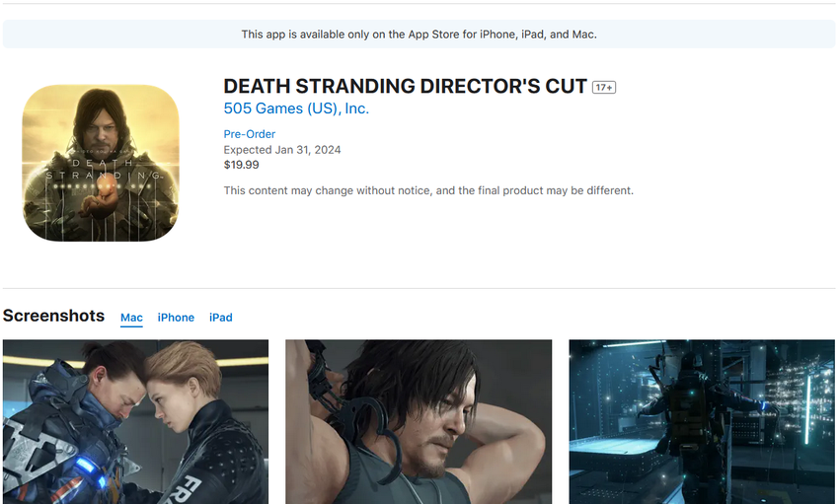Click the App Store availability banner
Viewport: 839px width, 504px height.
[x=419, y=35]
